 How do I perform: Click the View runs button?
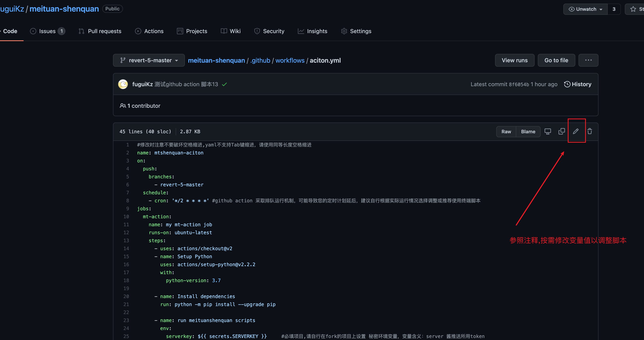(x=514, y=60)
